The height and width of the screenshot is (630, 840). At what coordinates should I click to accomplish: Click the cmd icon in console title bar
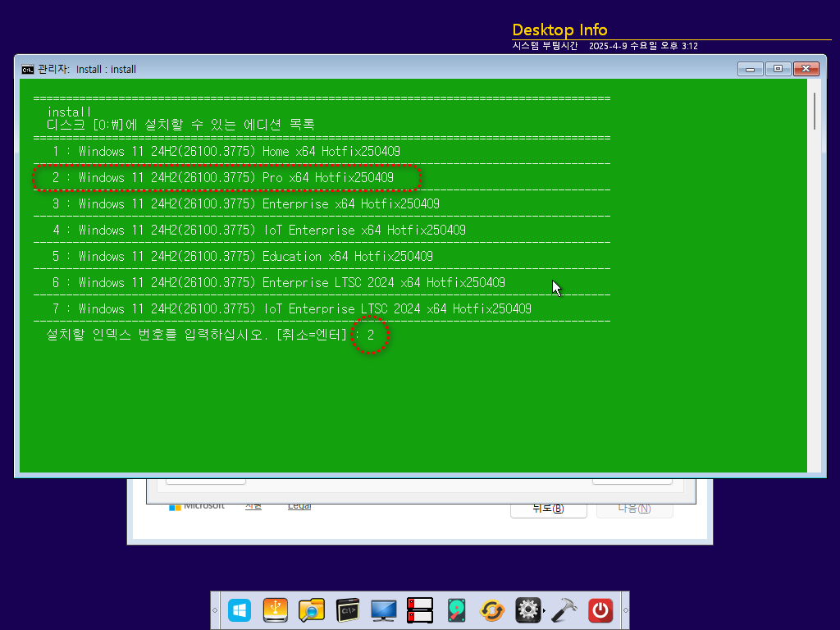coord(27,69)
